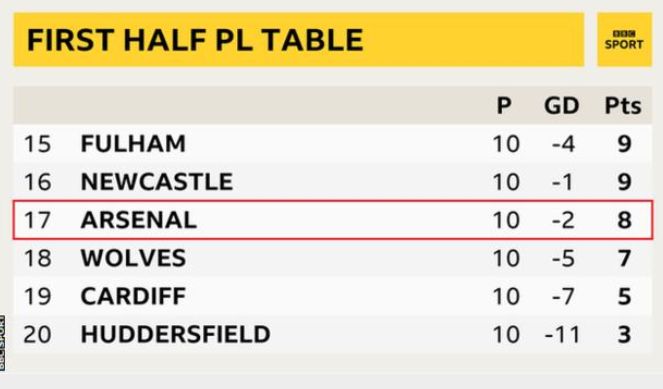
Task: Click the P column header
Action: coord(504,105)
